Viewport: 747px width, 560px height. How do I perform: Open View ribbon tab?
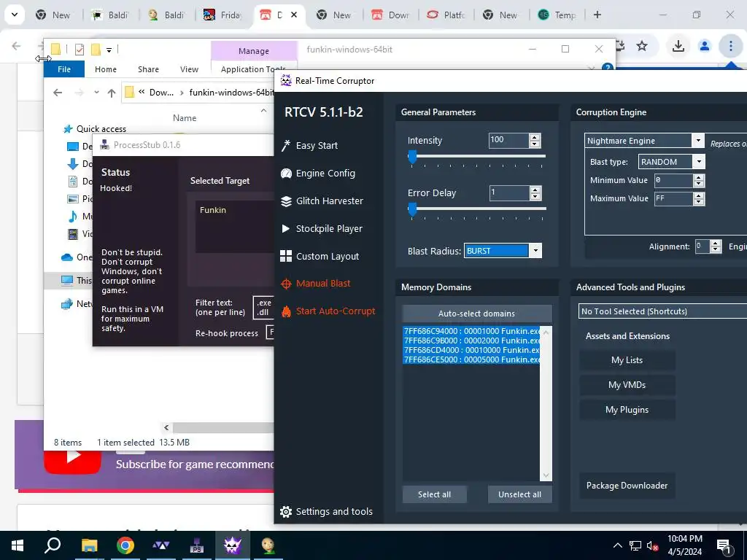[189, 69]
